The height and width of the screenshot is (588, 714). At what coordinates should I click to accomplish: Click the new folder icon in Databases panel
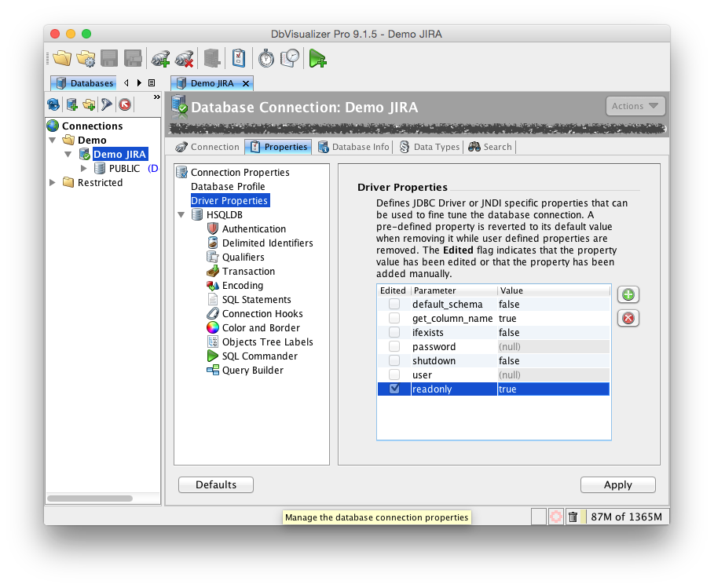pos(90,104)
